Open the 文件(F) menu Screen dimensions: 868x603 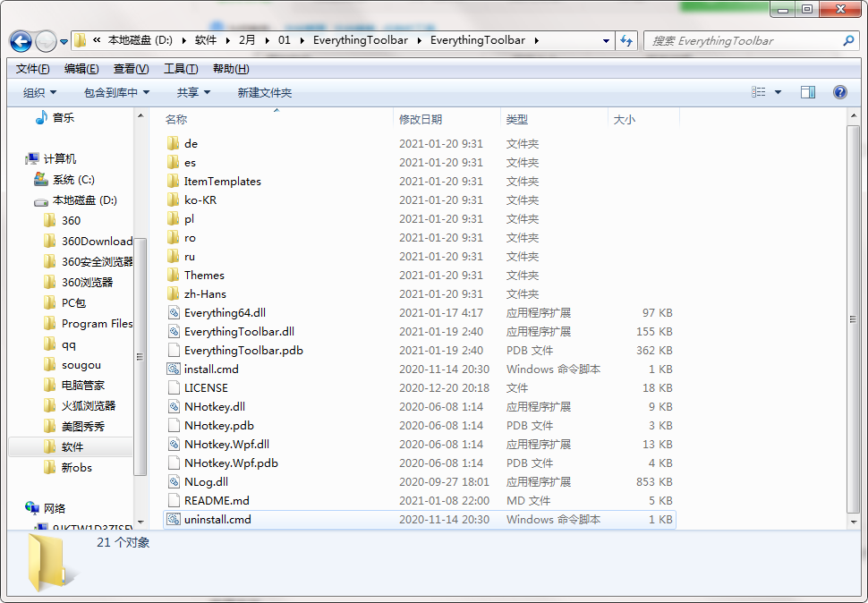32,69
